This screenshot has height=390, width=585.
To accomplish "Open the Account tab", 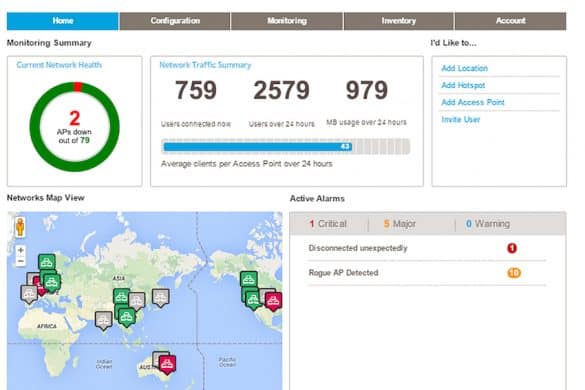I will click(510, 21).
